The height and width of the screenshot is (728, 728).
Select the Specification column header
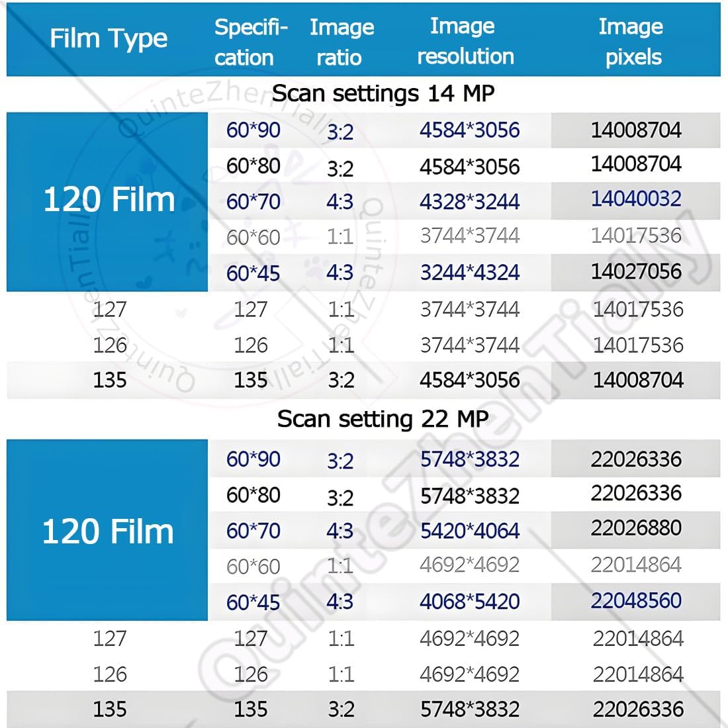[x=250, y=42]
